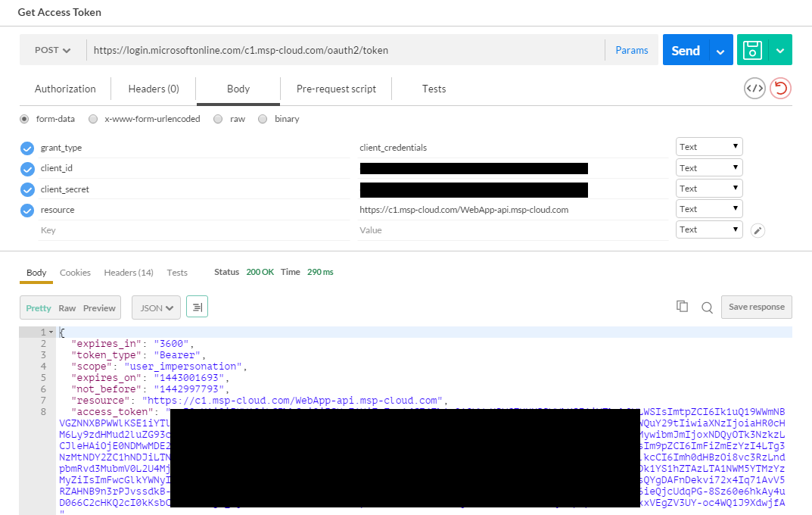Click the client_secret key field

pyautogui.click(x=194, y=189)
